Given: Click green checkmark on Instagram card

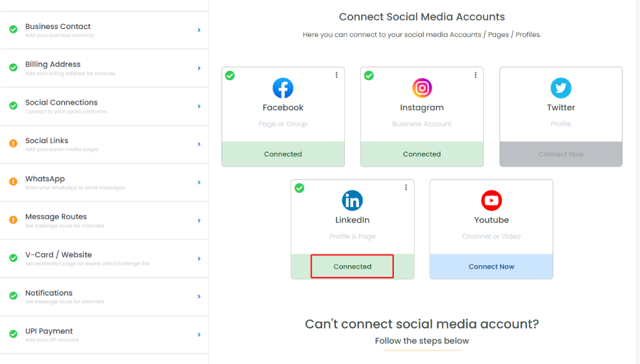Looking at the screenshot, I should (369, 76).
